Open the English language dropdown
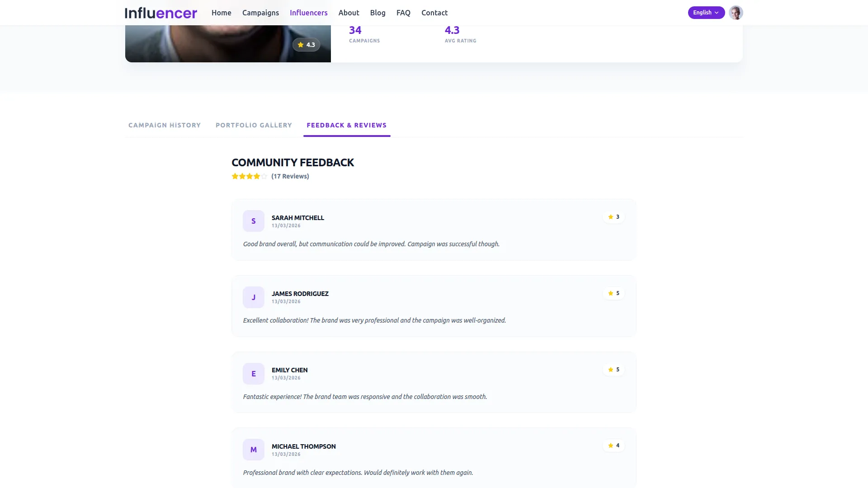Image resolution: width=868 pixels, height=488 pixels. (706, 13)
